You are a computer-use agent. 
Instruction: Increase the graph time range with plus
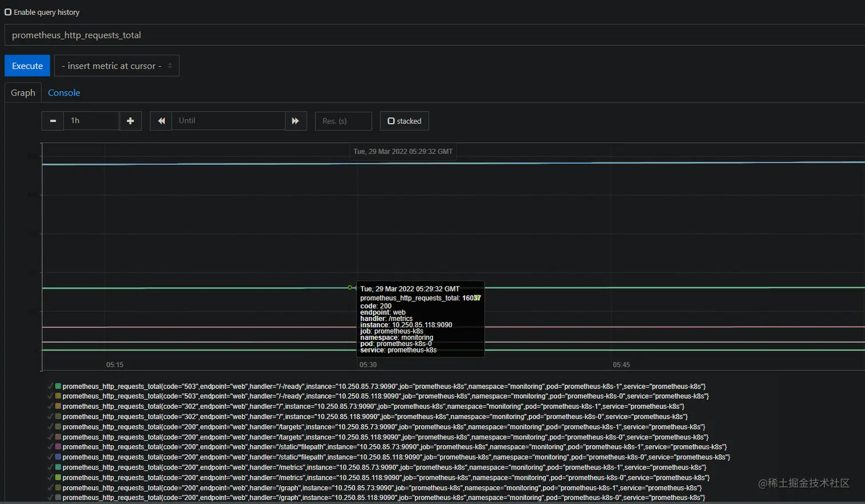point(130,121)
